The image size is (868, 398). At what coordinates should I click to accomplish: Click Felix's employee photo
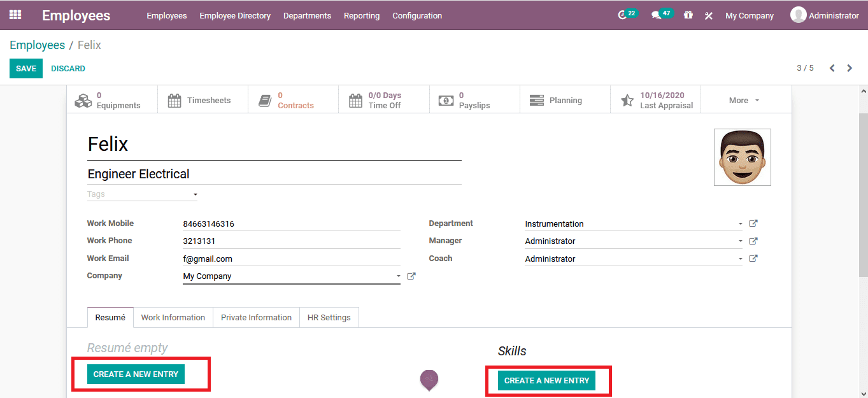743,157
